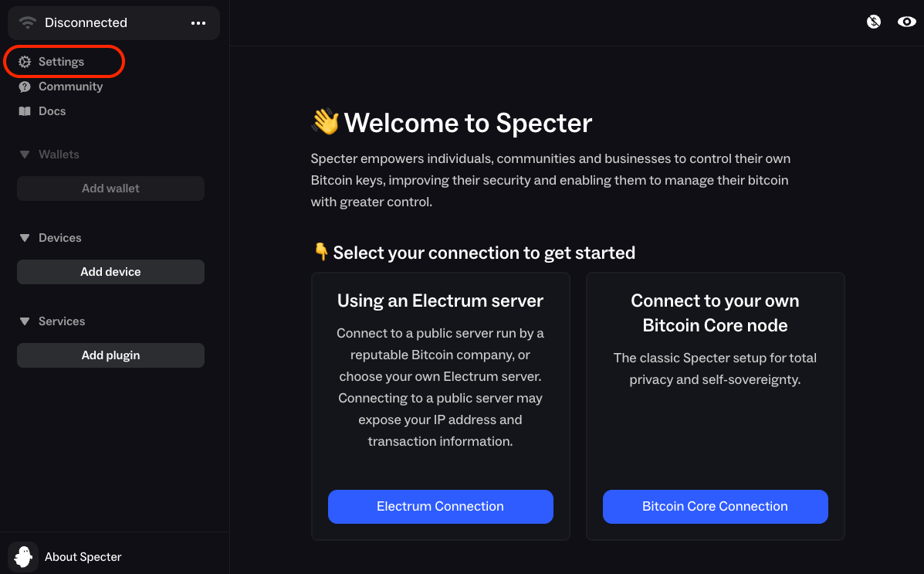Open Docs using the book icon
924x574 pixels.
tap(24, 110)
